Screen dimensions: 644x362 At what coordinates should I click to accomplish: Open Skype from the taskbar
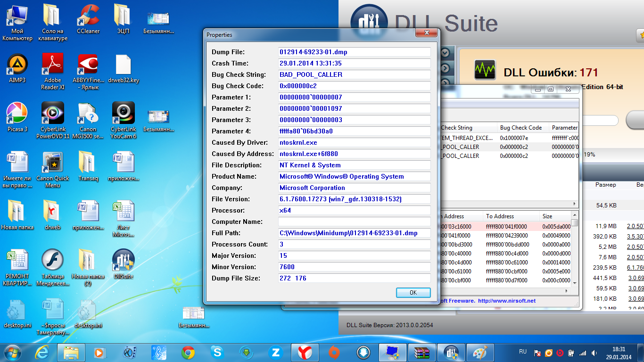217,352
